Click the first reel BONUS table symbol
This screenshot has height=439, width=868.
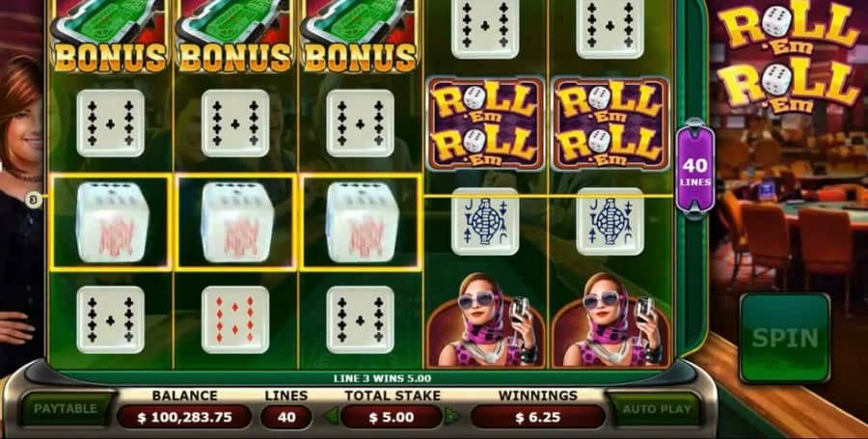(x=110, y=37)
